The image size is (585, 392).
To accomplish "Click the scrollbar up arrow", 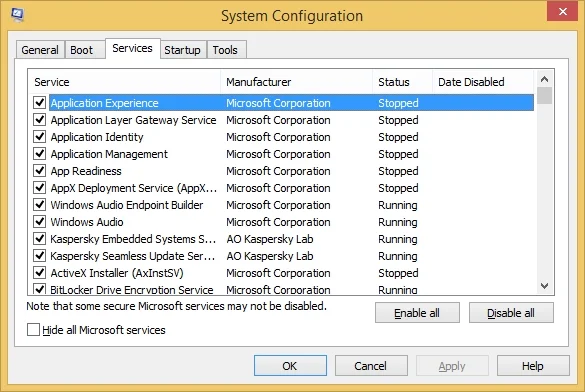I will tap(544, 79).
